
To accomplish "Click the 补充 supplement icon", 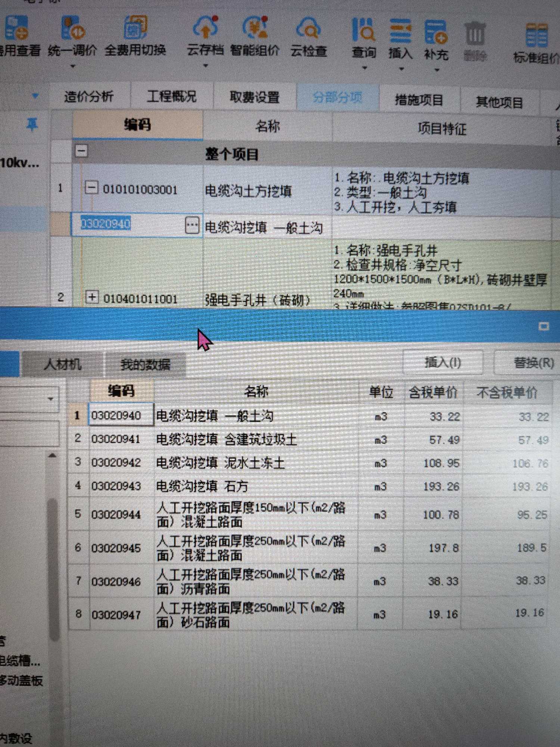I will [x=436, y=31].
